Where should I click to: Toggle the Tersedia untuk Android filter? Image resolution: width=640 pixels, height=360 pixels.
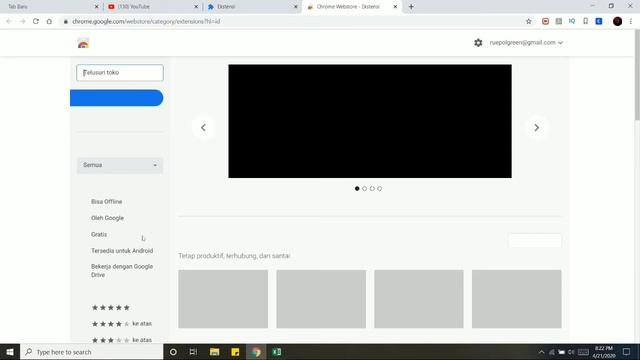pos(122,251)
